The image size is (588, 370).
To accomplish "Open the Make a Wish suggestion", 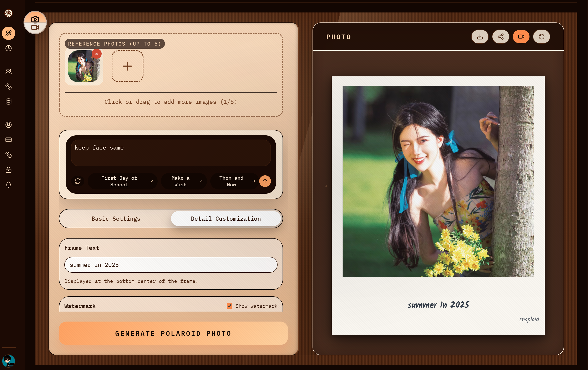I will [184, 181].
